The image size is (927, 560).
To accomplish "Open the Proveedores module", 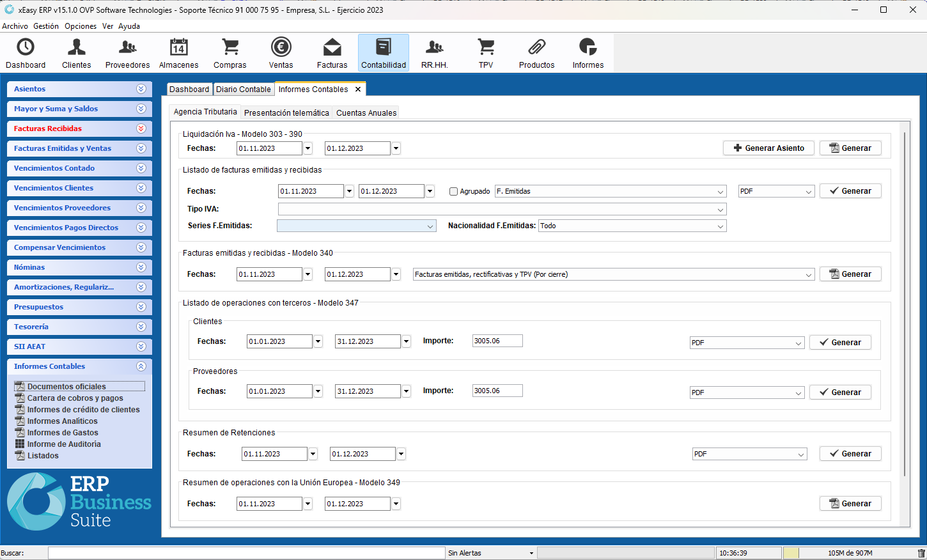I will coord(128,53).
